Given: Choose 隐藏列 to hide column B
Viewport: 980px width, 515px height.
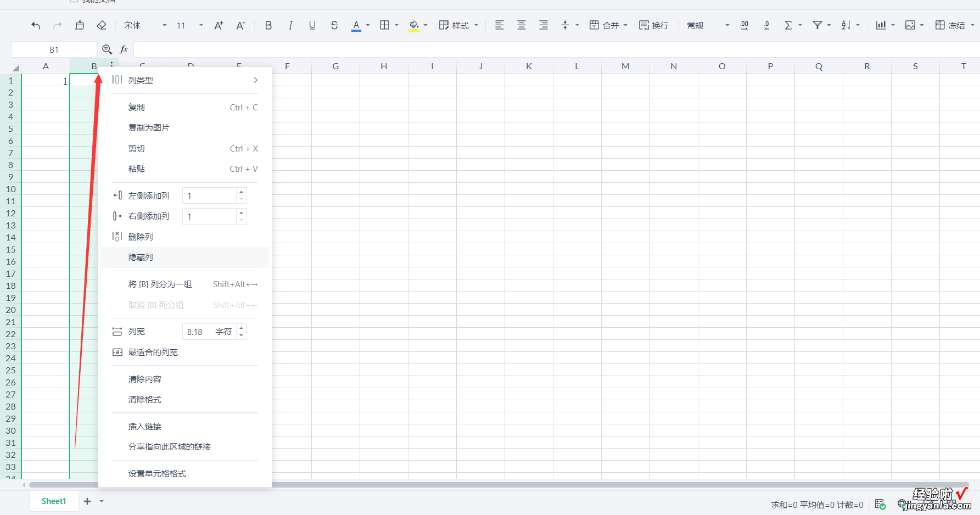Looking at the screenshot, I should pos(185,257).
